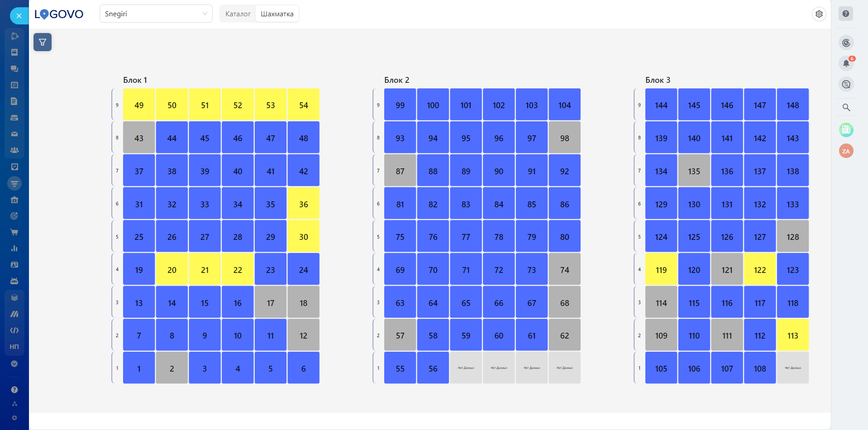Click the search magnifier in right sidebar
This screenshot has width=868, height=430.
[x=846, y=108]
